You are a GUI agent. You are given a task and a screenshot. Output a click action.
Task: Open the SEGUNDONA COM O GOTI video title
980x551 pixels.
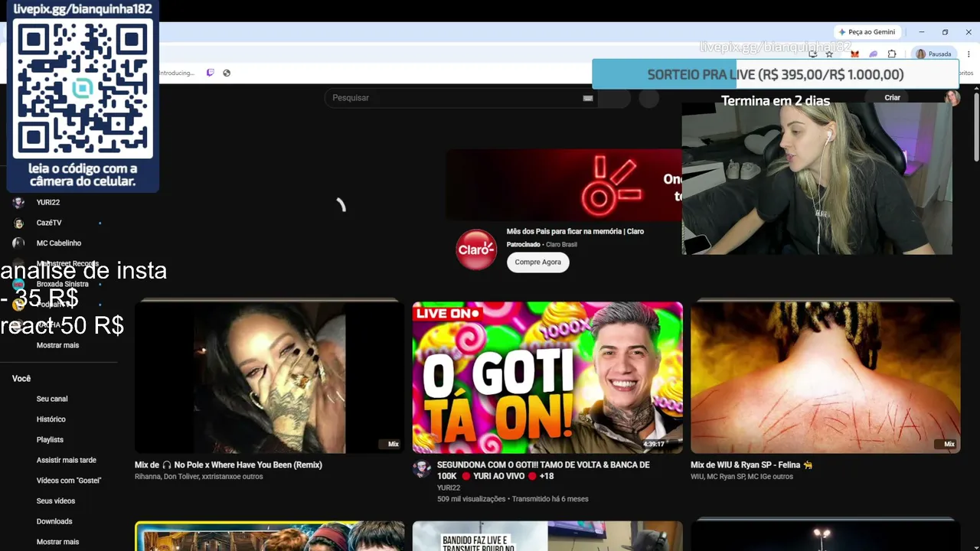(x=543, y=470)
